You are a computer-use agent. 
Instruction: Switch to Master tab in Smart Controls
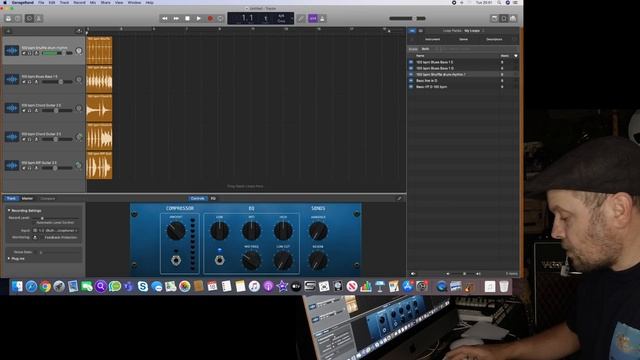tap(27, 198)
